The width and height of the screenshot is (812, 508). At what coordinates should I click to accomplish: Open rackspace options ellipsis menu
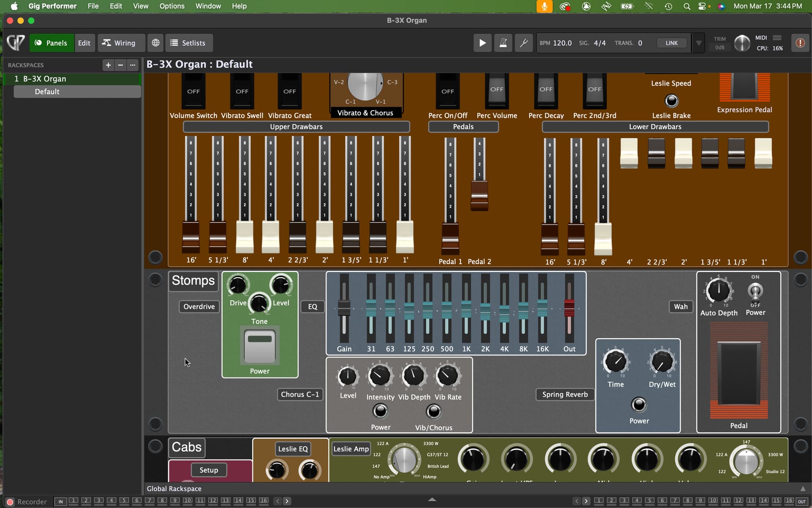click(x=133, y=65)
